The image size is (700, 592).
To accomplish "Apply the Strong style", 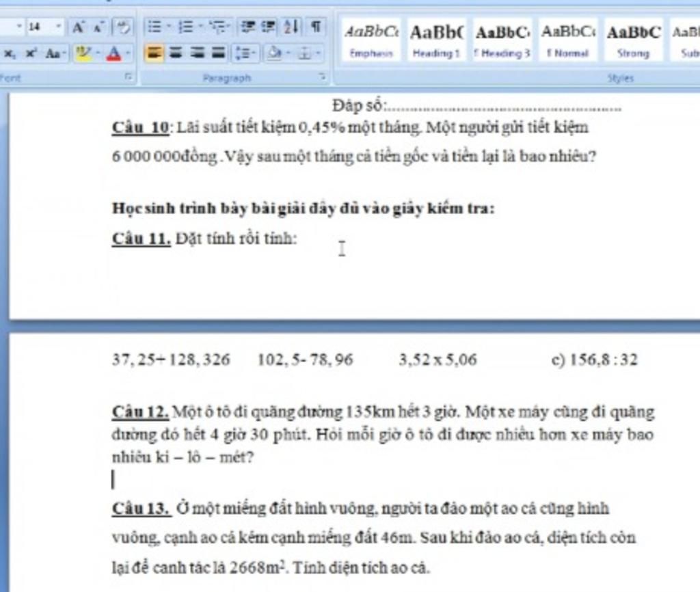I will [633, 41].
